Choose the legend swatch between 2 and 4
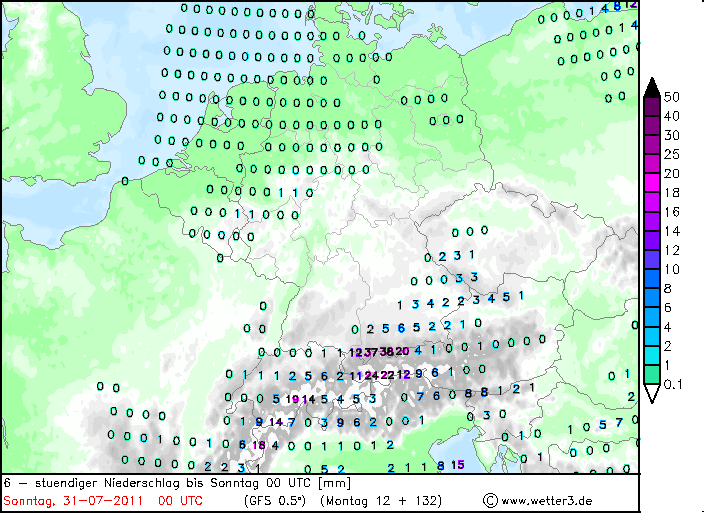This screenshot has height=513, width=704. click(x=652, y=337)
